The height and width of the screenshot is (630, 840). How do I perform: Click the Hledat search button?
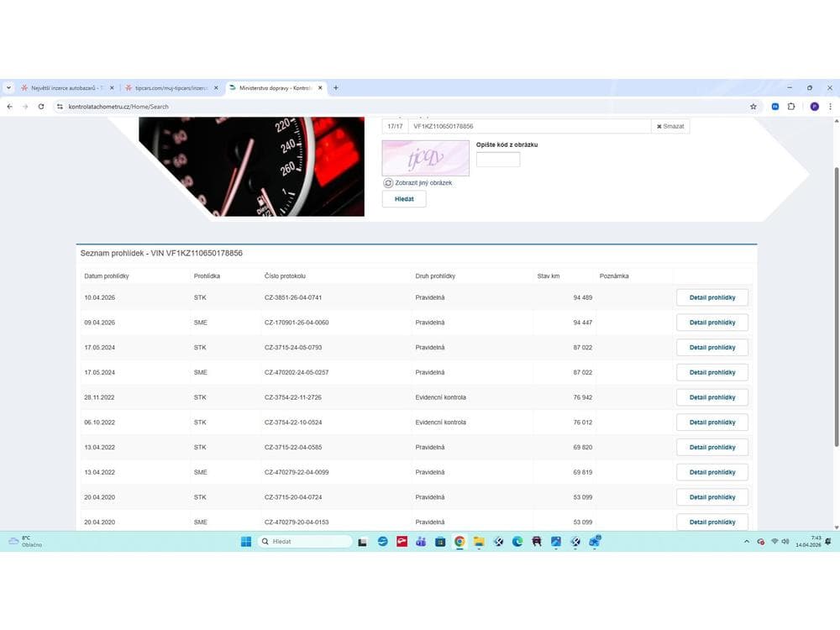pos(404,199)
